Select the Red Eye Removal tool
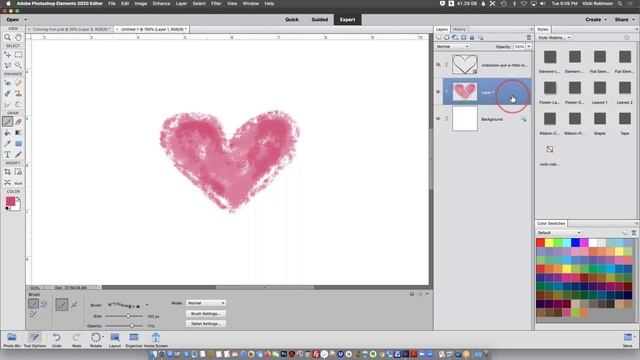640x360 pixels. click(7, 83)
